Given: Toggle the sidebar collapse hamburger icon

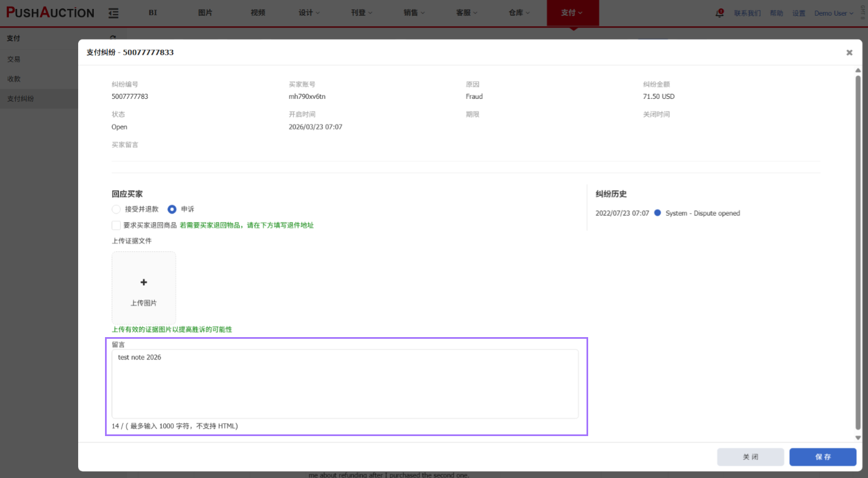Looking at the screenshot, I should [x=113, y=13].
